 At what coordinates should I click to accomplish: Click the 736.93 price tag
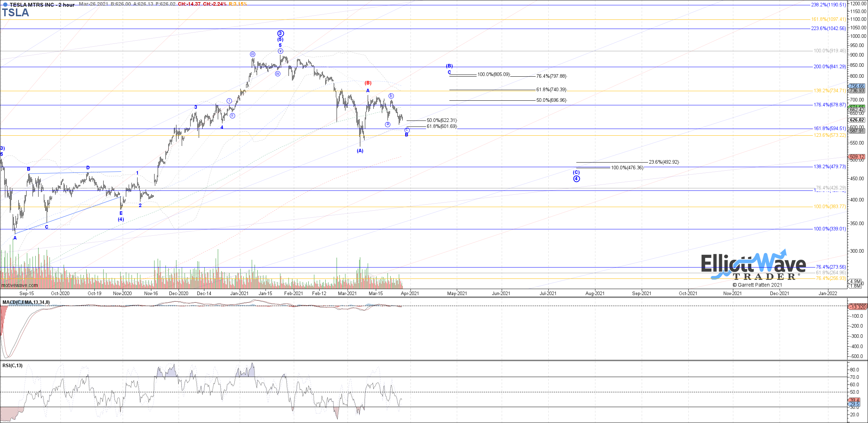[x=857, y=91]
